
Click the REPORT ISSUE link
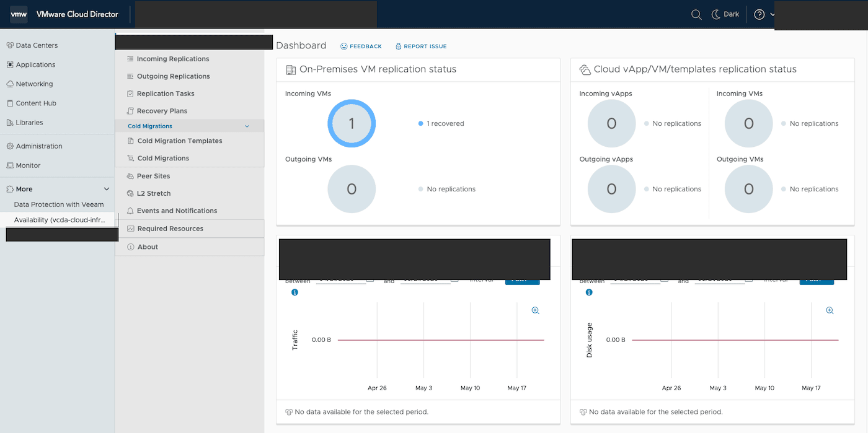point(421,46)
